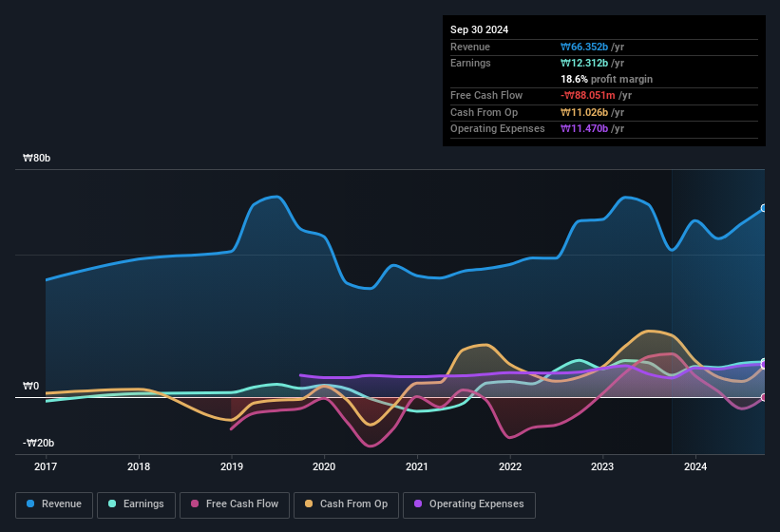Toggle the Revenue legend button
The image size is (780, 532).
(54, 504)
